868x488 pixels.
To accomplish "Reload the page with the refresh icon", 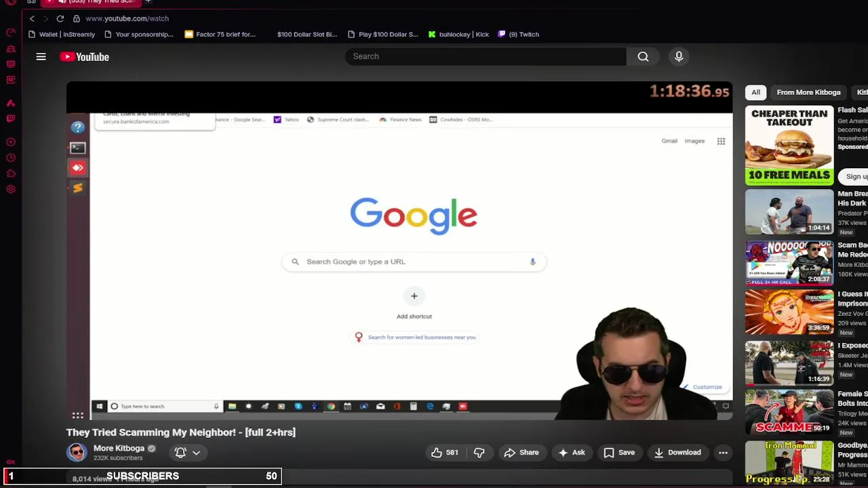I will click(60, 19).
